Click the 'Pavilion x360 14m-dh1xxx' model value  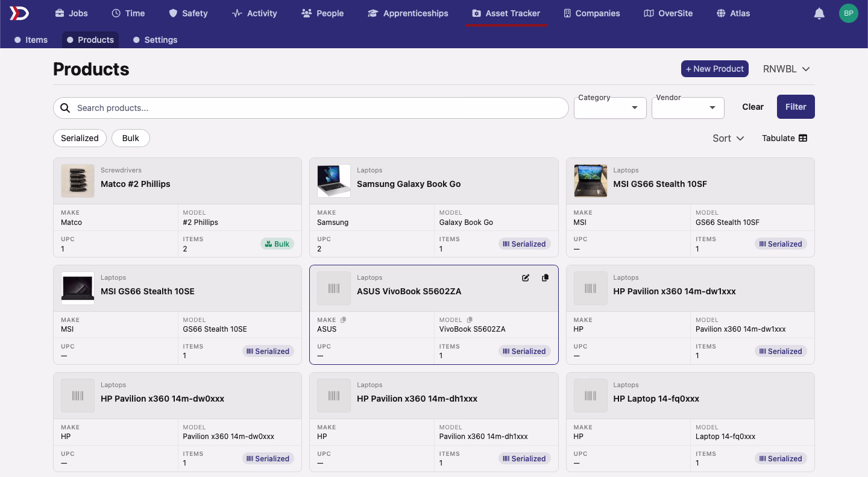[483, 437]
